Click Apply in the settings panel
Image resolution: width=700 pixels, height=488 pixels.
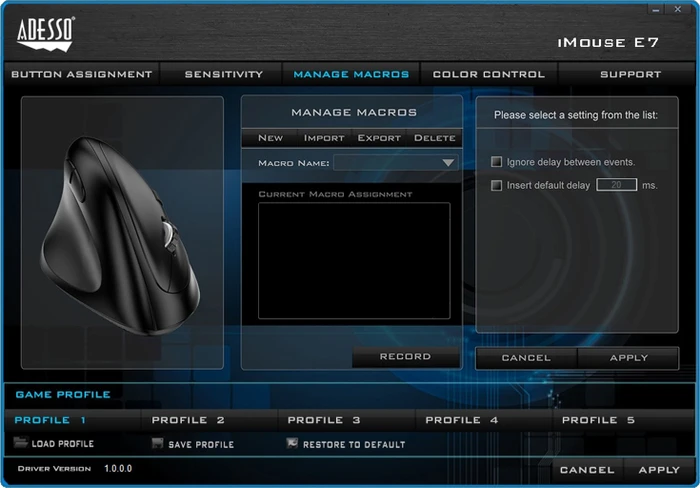[x=629, y=358]
